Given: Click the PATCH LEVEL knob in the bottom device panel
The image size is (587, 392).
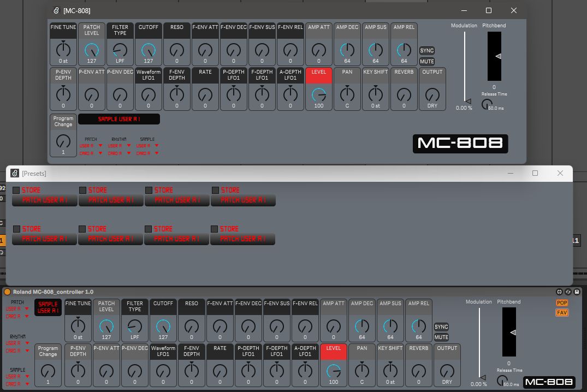Looking at the screenshot, I should [106, 326].
